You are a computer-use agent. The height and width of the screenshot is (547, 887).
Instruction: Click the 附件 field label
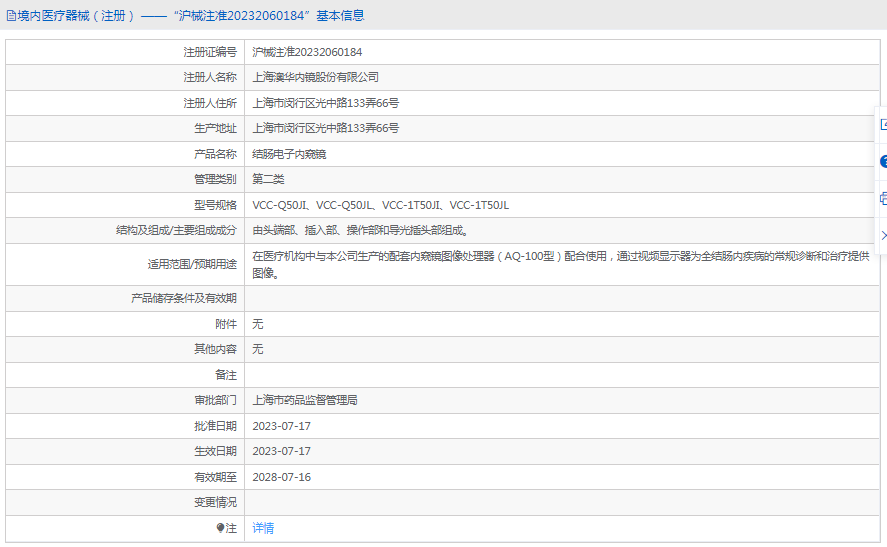point(226,324)
